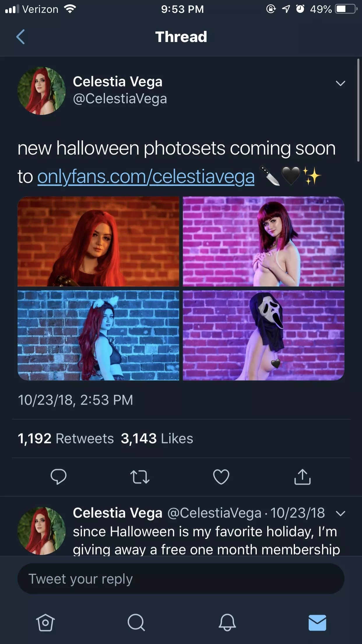Expand options chevron on reply tweet
The width and height of the screenshot is (362, 644).
coord(340,513)
